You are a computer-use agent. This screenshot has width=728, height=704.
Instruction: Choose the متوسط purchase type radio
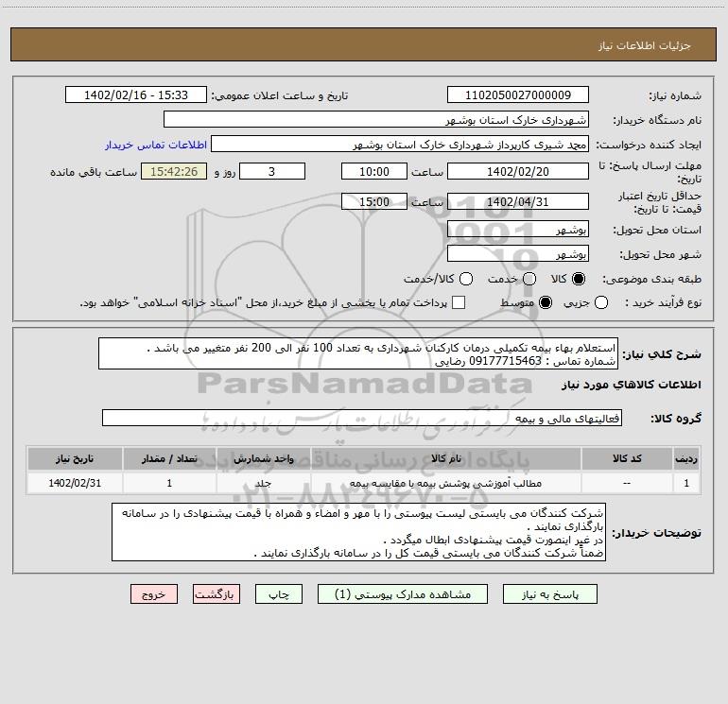pos(546,302)
